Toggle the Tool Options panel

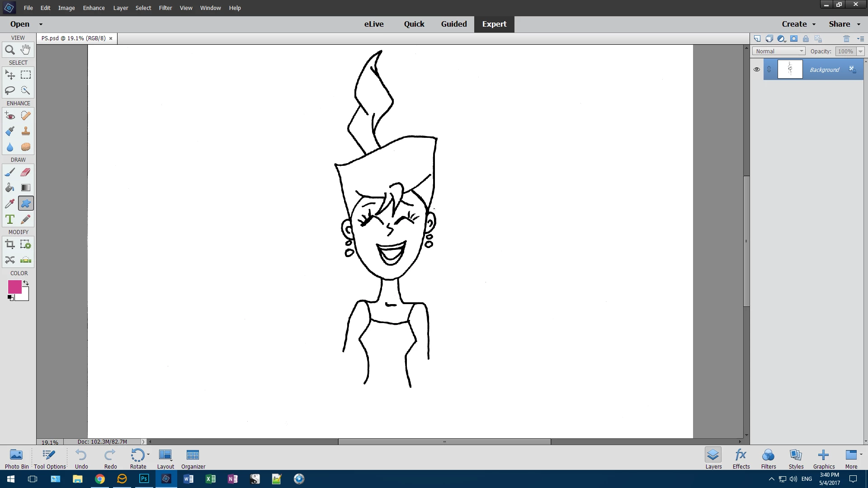pyautogui.click(x=49, y=458)
